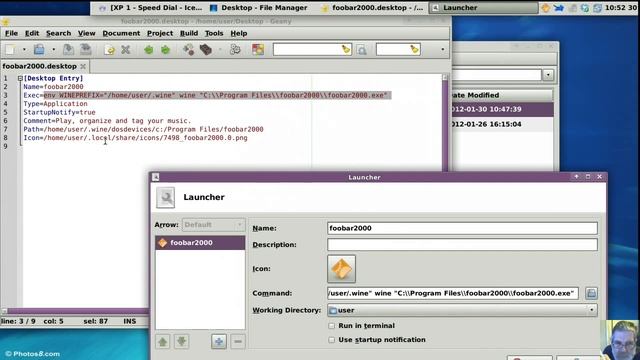Click the goto line entry field
This screenshot has height=360, width=640.
pyautogui.click(x=393, y=50)
